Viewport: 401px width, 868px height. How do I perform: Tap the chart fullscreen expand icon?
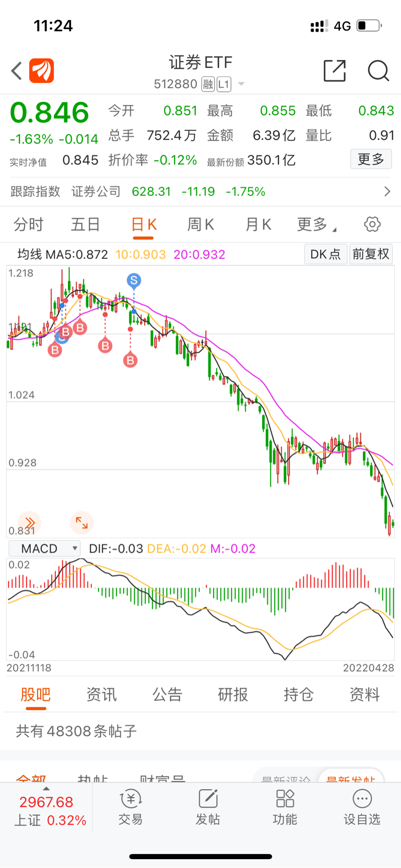click(82, 522)
